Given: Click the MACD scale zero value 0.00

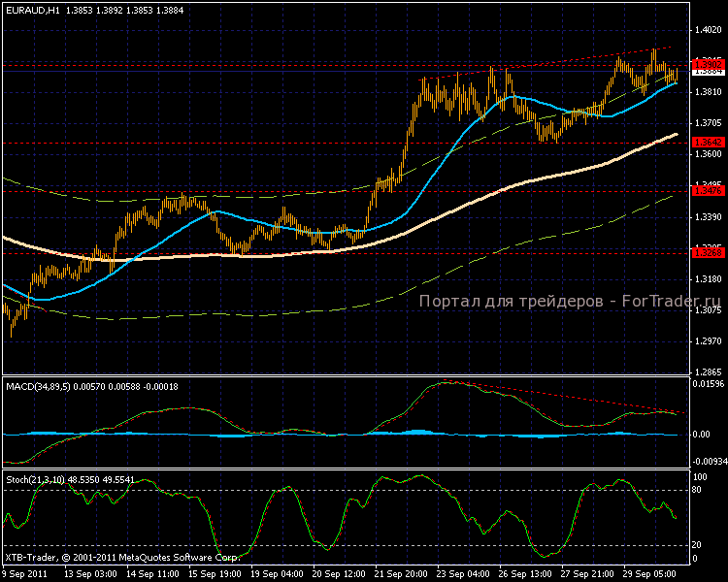Looking at the screenshot, I should pos(701,435).
